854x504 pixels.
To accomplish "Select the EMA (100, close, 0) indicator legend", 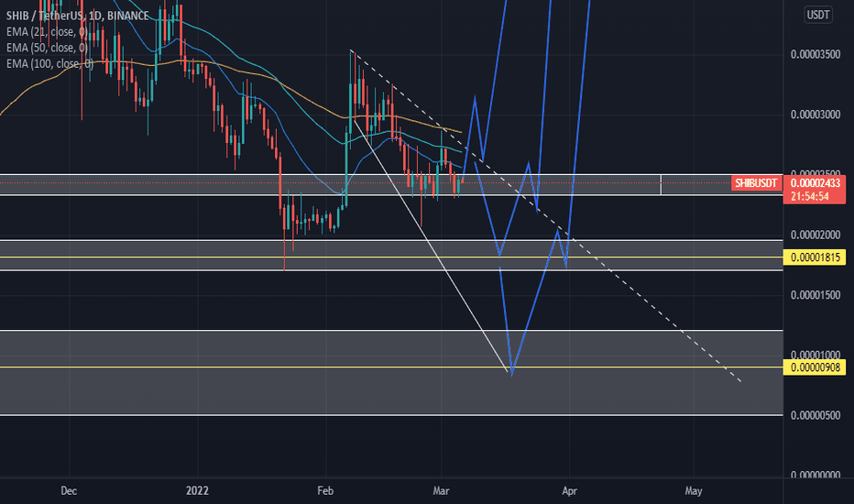I will pos(49,64).
